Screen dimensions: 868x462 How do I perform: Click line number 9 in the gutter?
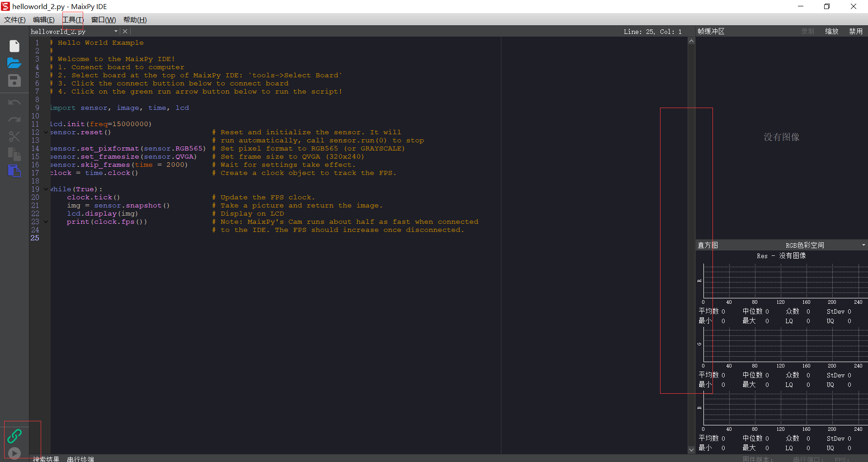point(38,108)
